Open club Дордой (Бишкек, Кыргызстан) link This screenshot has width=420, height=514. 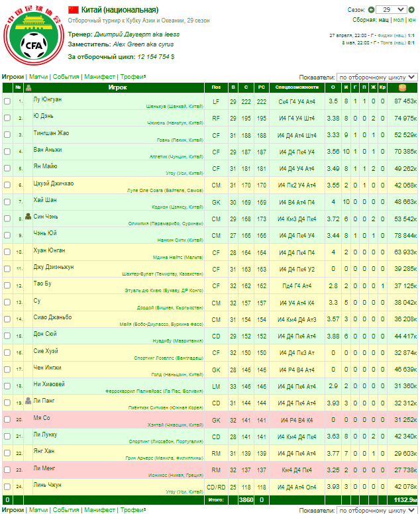coord(170,308)
